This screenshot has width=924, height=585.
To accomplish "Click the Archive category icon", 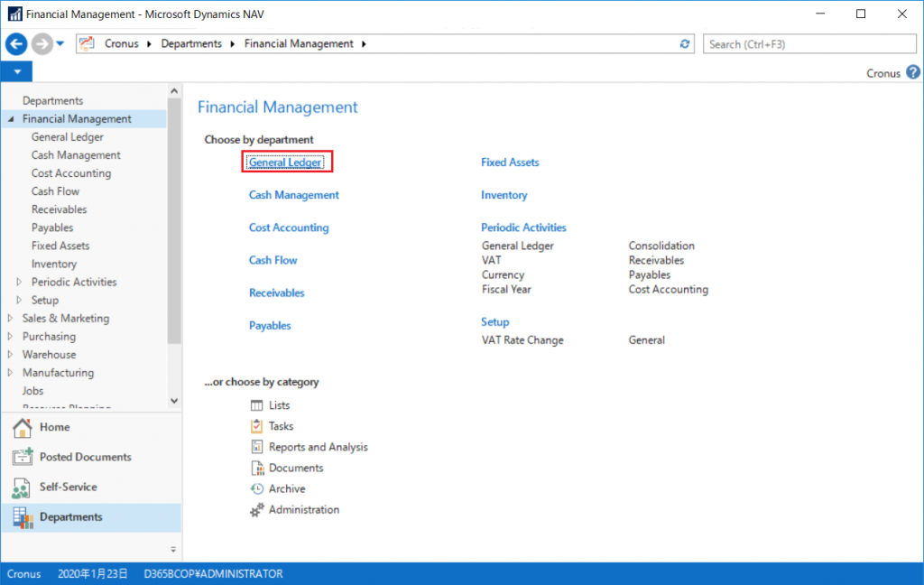I will [x=256, y=488].
